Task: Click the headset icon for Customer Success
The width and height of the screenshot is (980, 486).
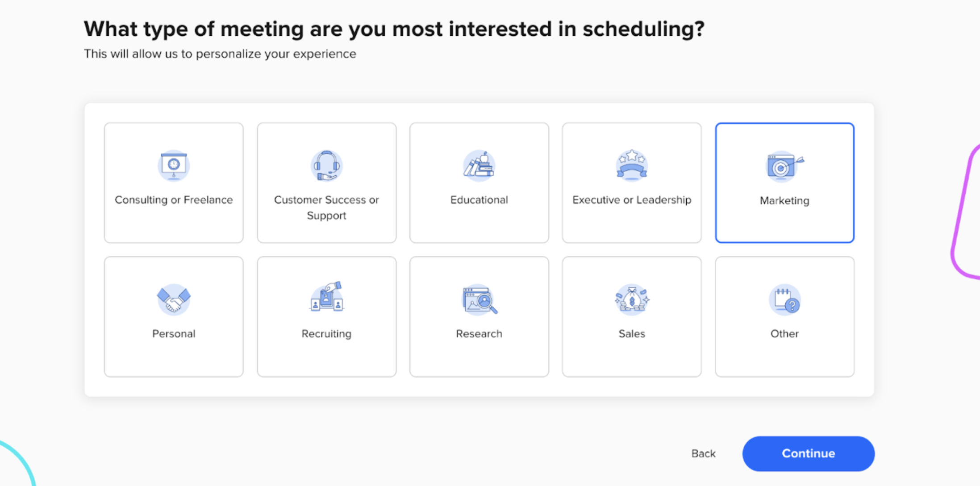Action: [326, 166]
